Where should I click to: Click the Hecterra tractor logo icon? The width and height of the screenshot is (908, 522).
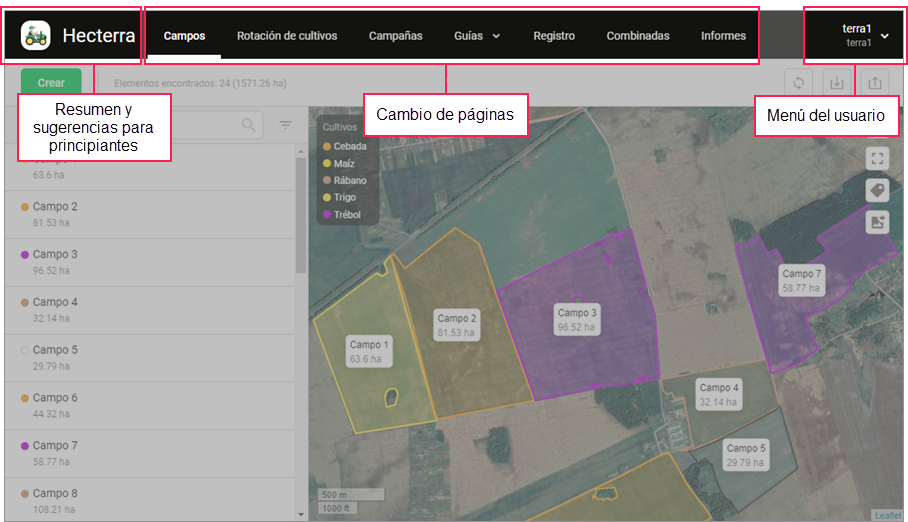pos(36,36)
